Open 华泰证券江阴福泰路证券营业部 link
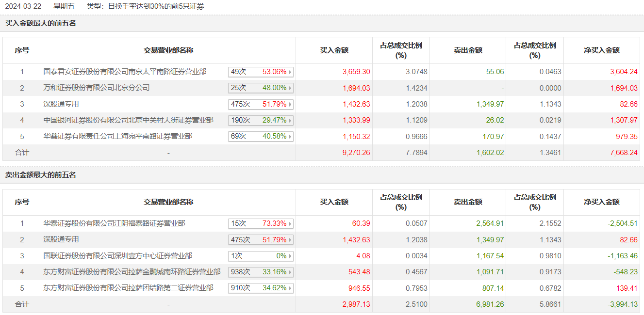The width and height of the screenshot is (644, 315). (x=114, y=223)
